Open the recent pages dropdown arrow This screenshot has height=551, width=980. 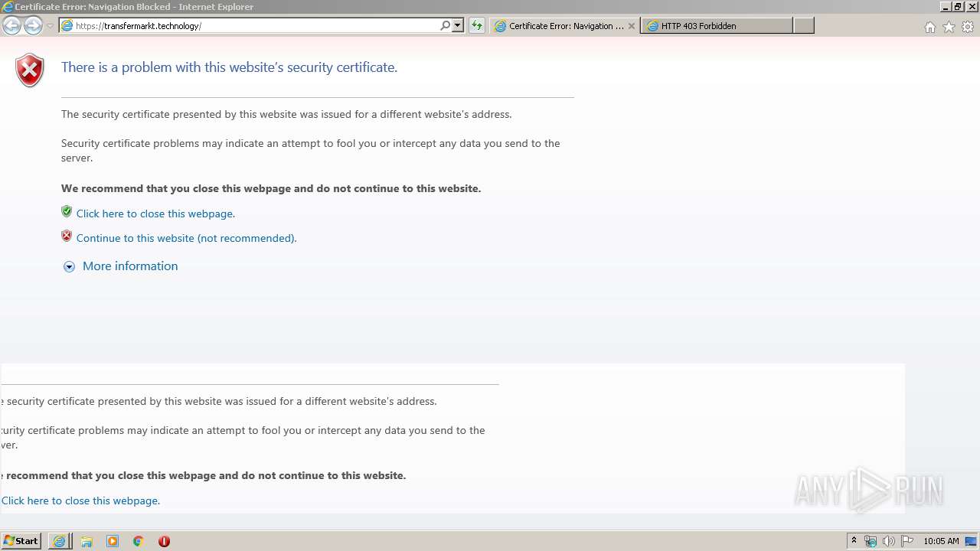(50, 26)
